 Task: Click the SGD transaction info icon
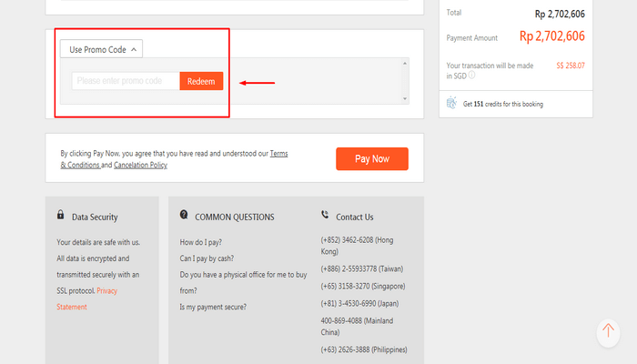(x=471, y=76)
